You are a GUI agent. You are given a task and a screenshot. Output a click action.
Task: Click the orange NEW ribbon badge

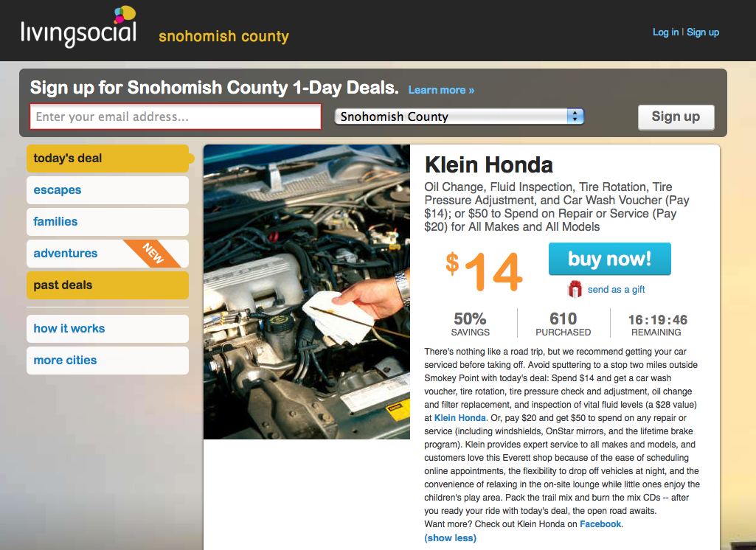pos(151,253)
